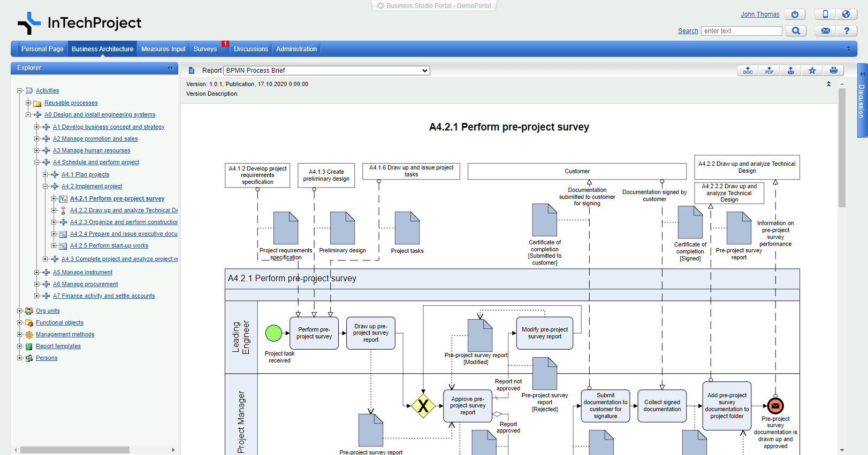The width and height of the screenshot is (868, 455).
Task: Open the mobile version via phone icon
Action: coord(825,14)
